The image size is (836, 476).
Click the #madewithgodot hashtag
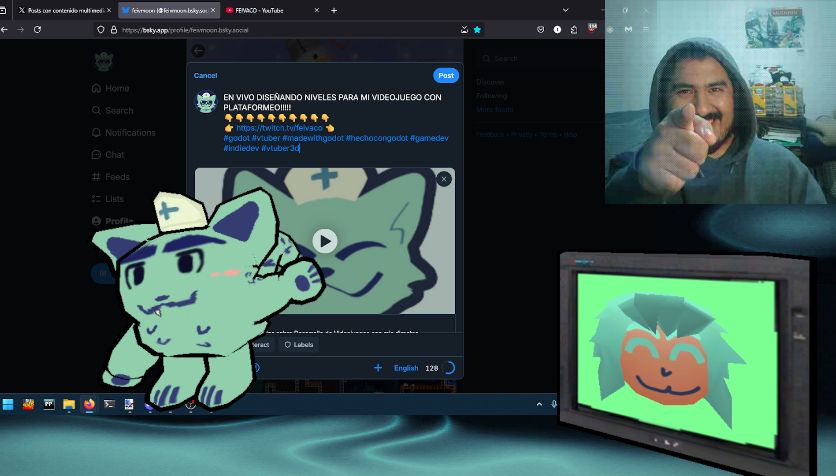pos(313,138)
